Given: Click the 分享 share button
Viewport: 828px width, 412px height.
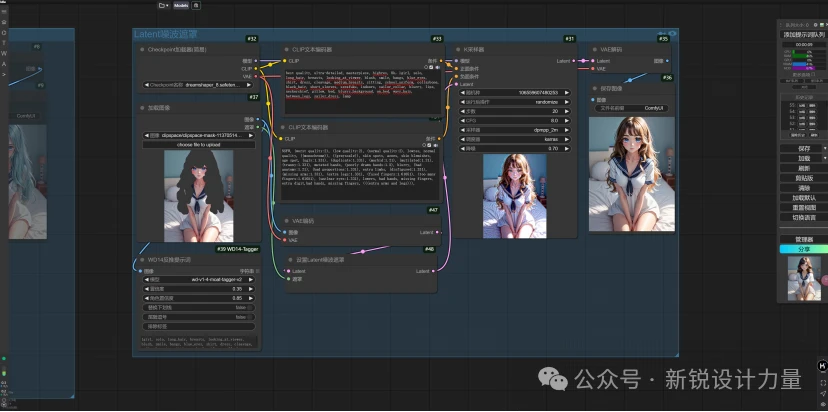Looking at the screenshot, I should point(804,249).
